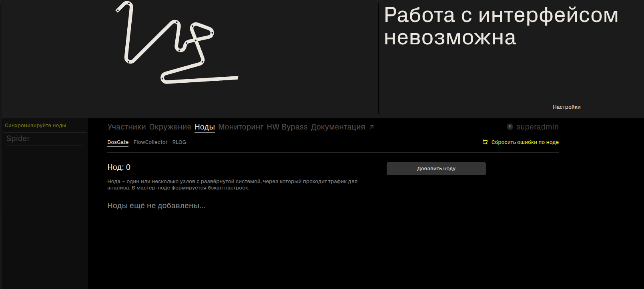
Task: Click Сбросить ошибки по ноде text
Action: 525,142
